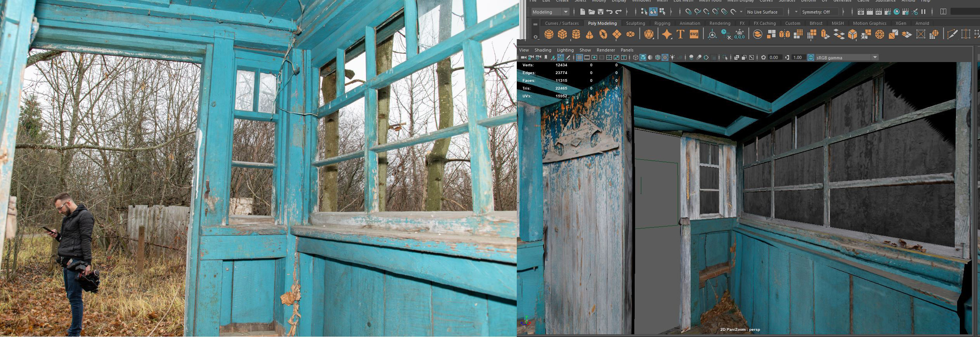Switch to the Animation shelf tab
Image resolution: width=980 pixels, height=337 pixels.
[690, 23]
